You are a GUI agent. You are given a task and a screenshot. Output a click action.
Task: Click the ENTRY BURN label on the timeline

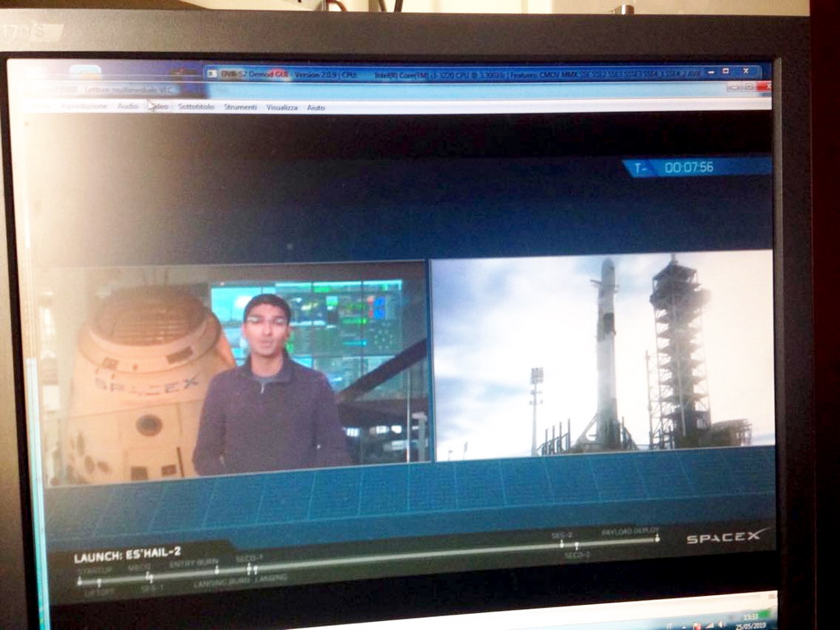coord(194,564)
